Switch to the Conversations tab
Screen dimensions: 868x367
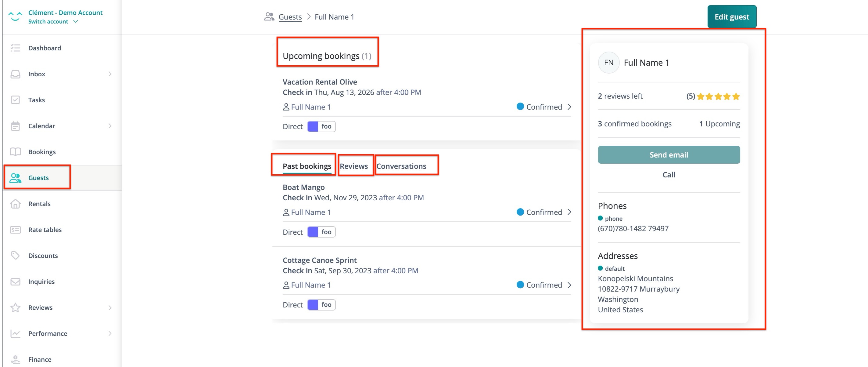(x=401, y=166)
